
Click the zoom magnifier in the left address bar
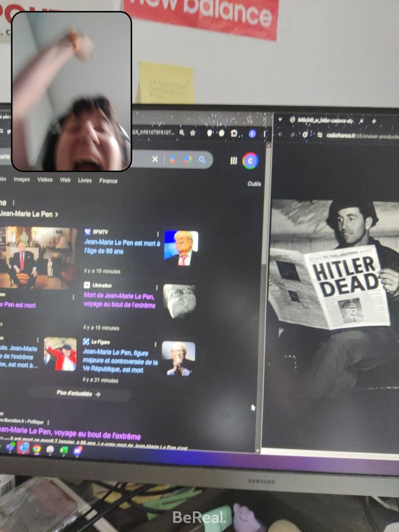click(182, 132)
